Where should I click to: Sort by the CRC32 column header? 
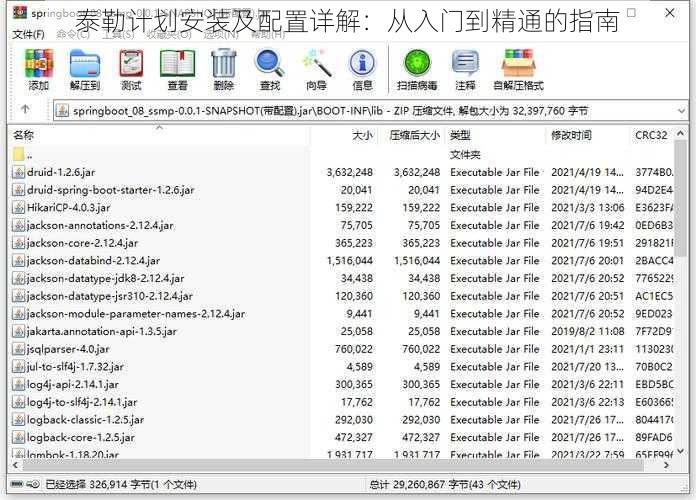[x=651, y=135]
